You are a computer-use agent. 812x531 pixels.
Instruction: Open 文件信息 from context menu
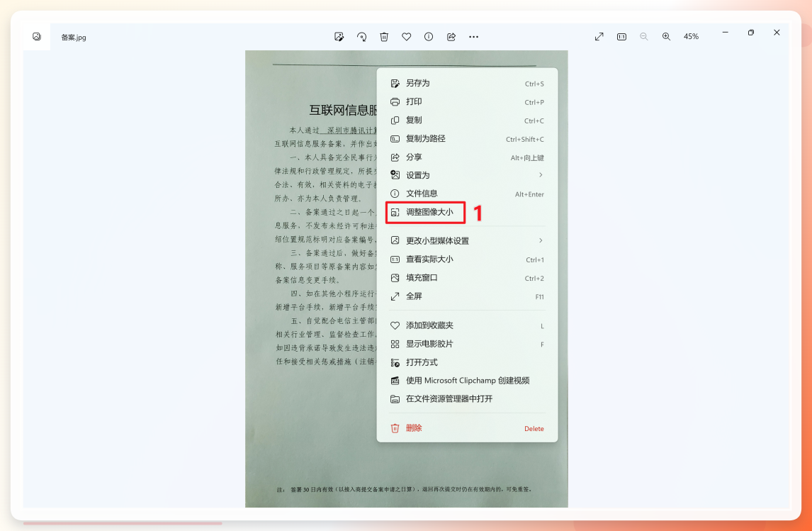(x=467, y=194)
